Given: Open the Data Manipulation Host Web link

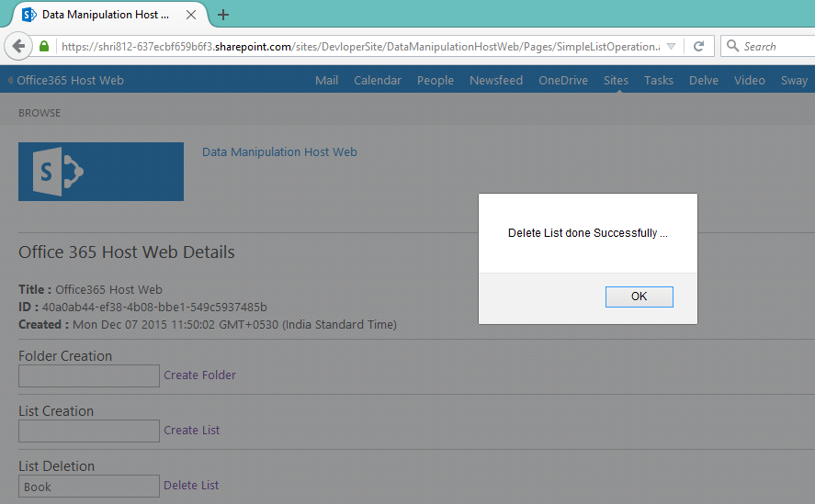Looking at the screenshot, I should (279, 152).
